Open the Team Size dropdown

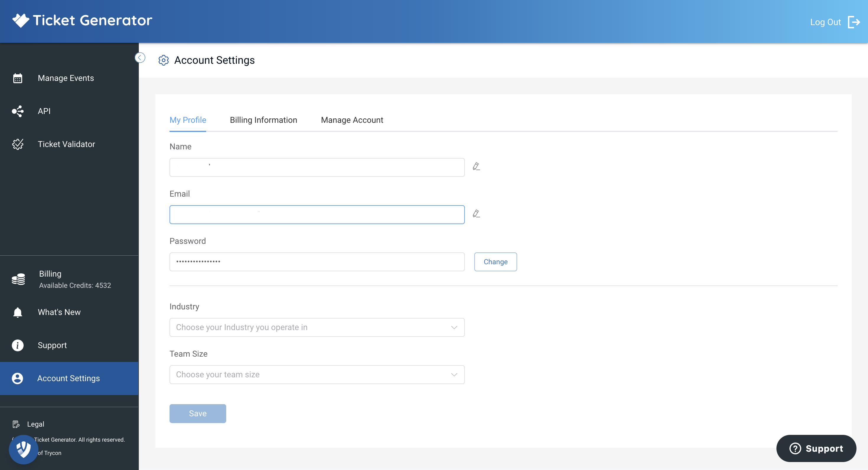(317, 375)
